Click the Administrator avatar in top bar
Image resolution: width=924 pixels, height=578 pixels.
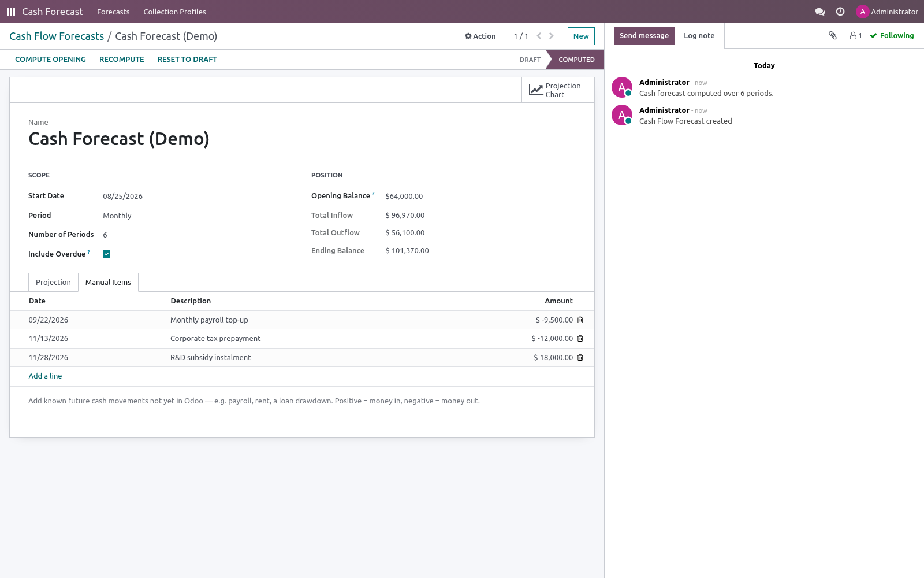point(862,12)
